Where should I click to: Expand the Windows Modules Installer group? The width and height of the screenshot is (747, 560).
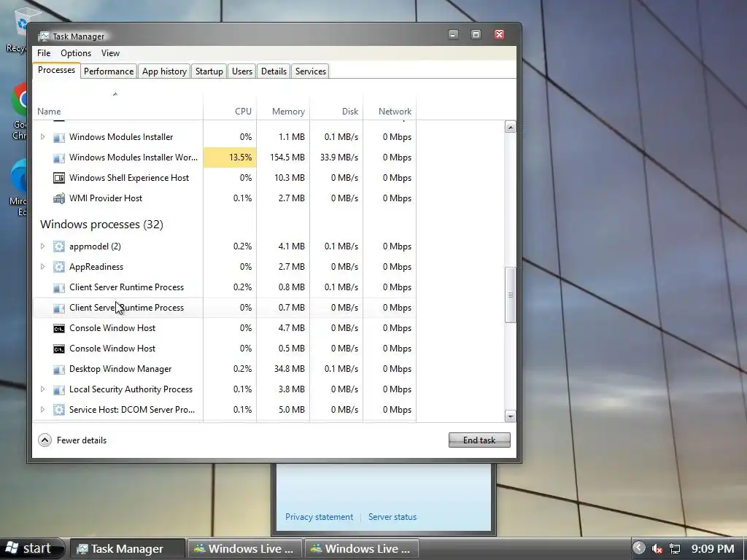pos(42,137)
